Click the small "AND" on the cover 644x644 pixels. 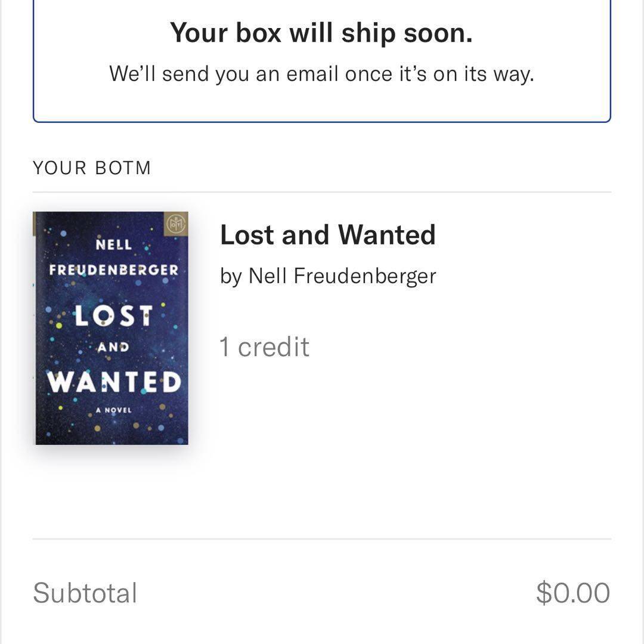[x=113, y=347]
